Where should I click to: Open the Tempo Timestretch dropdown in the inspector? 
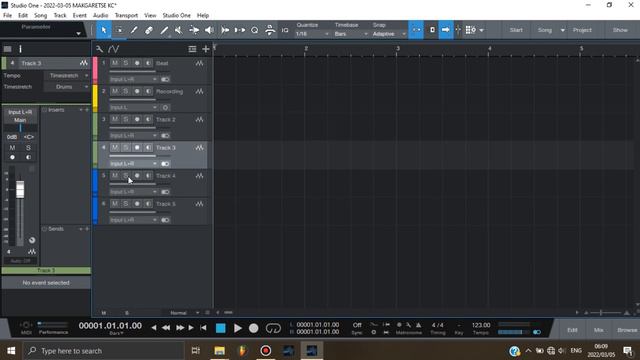pos(67,76)
